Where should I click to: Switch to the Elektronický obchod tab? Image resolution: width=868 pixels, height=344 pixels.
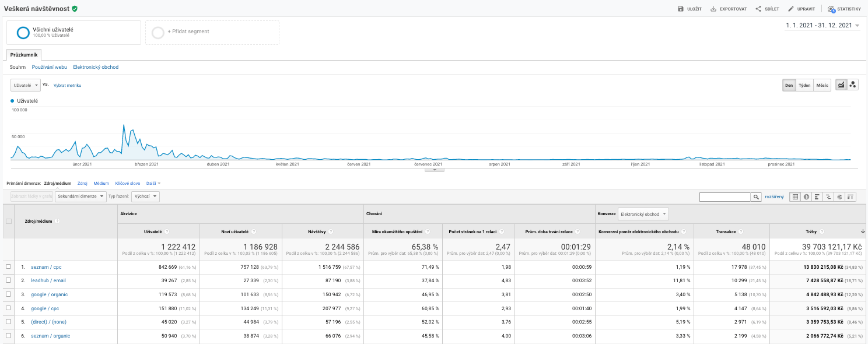(96, 67)
